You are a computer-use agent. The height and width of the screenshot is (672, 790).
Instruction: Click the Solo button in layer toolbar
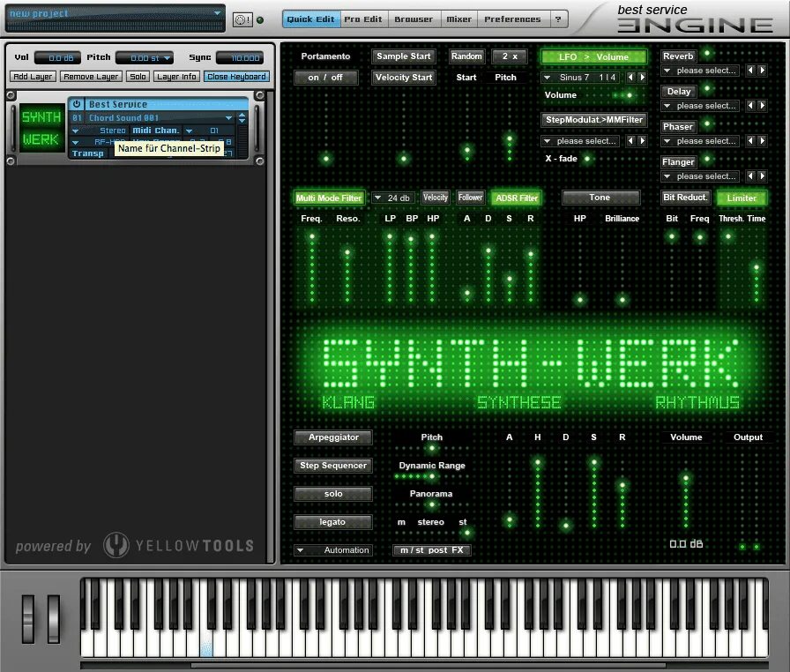[x=138, y=77]
